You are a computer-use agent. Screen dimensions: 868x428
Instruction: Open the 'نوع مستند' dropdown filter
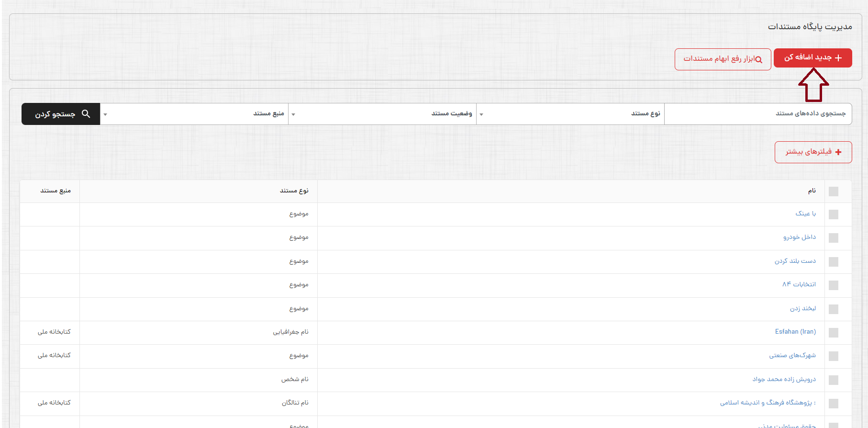(x=570, y=114)
